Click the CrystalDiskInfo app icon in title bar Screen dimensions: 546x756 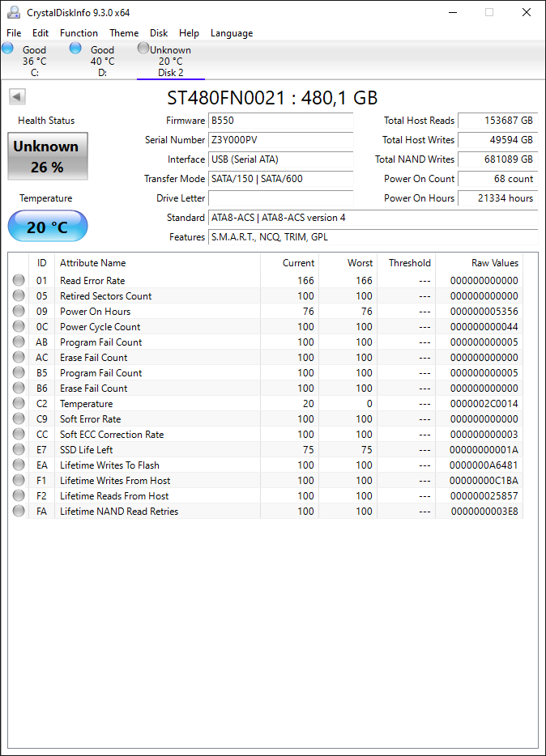click(x=14, y=12)
